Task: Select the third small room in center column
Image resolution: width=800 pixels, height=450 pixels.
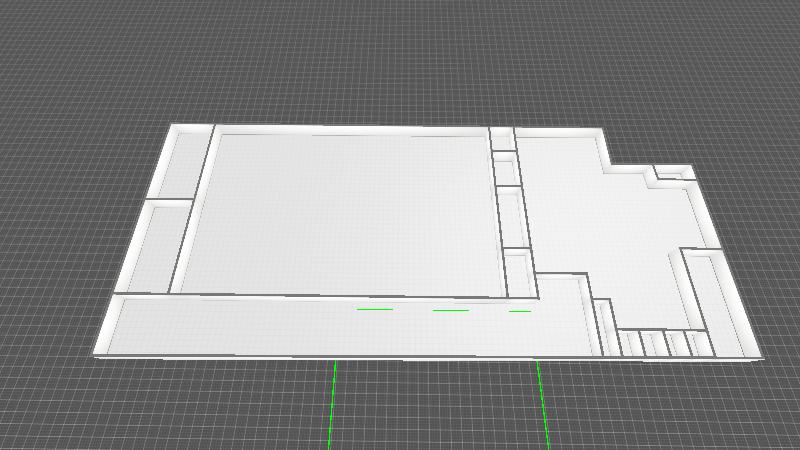Action: 511,218
